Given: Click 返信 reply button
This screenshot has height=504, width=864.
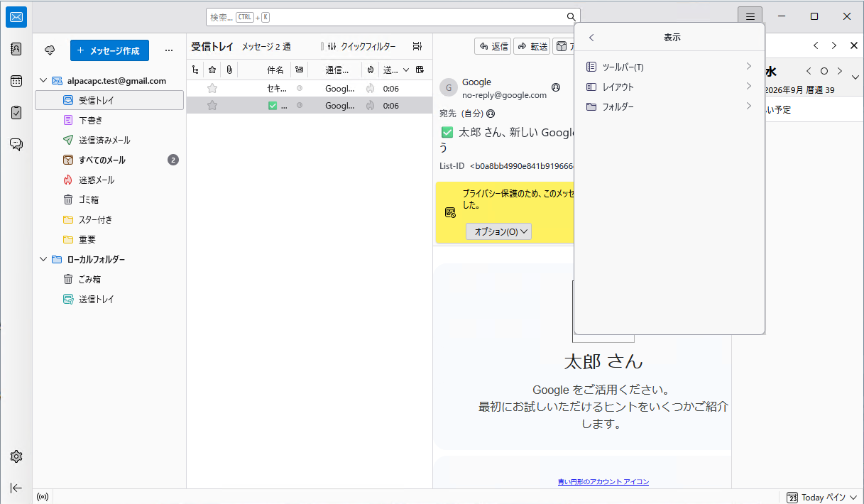Looking at the screenshot, I should pos(493,46).
